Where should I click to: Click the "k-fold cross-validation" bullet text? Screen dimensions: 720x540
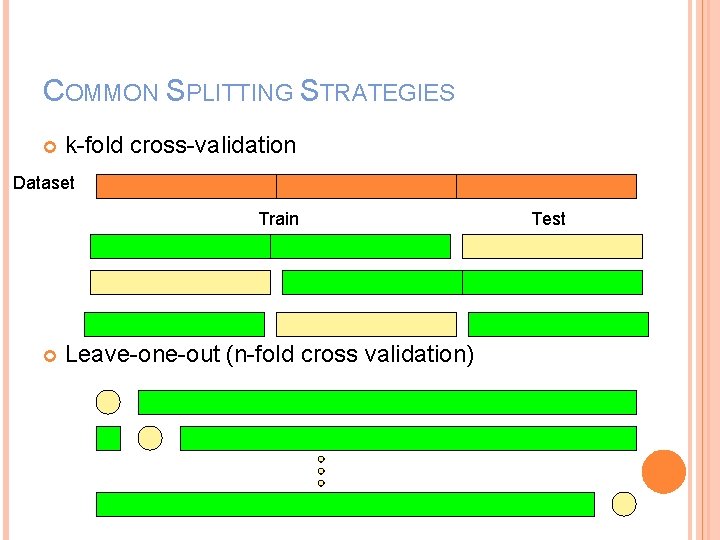(x=180, y=145)
